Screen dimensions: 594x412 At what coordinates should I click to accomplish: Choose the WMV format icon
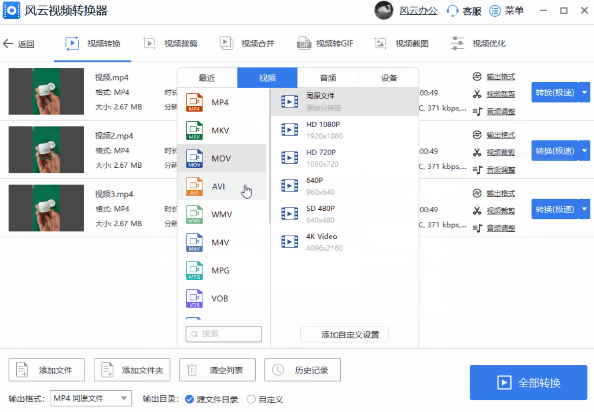[x=194, y=215]
